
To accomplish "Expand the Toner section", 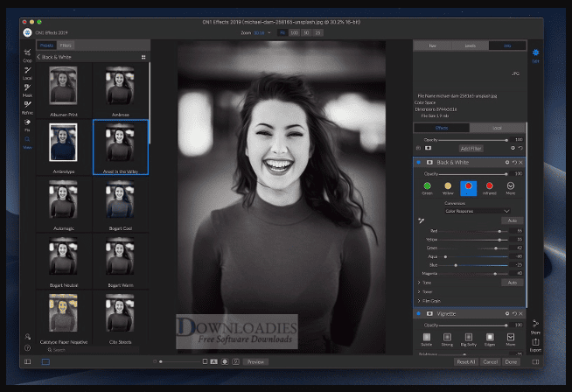I will (x=419, y=291).
